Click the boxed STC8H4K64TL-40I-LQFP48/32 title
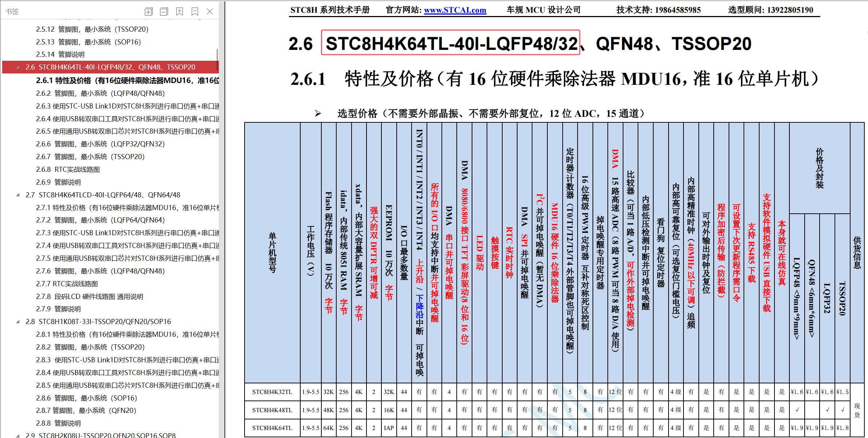Screen dimensions: 868x438 click(451, 43)
